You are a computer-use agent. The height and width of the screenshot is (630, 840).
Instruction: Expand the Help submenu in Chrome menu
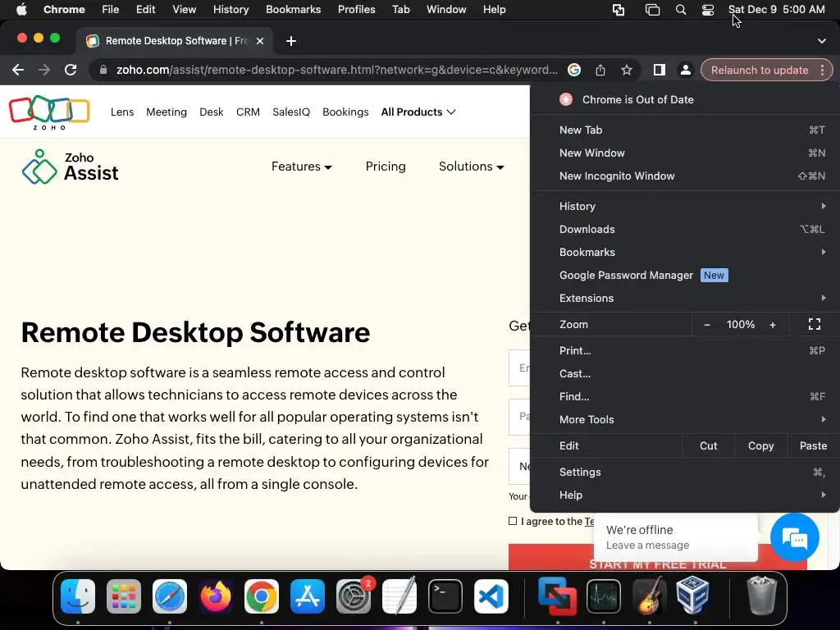pyautogui.click(x=685, y=495)
